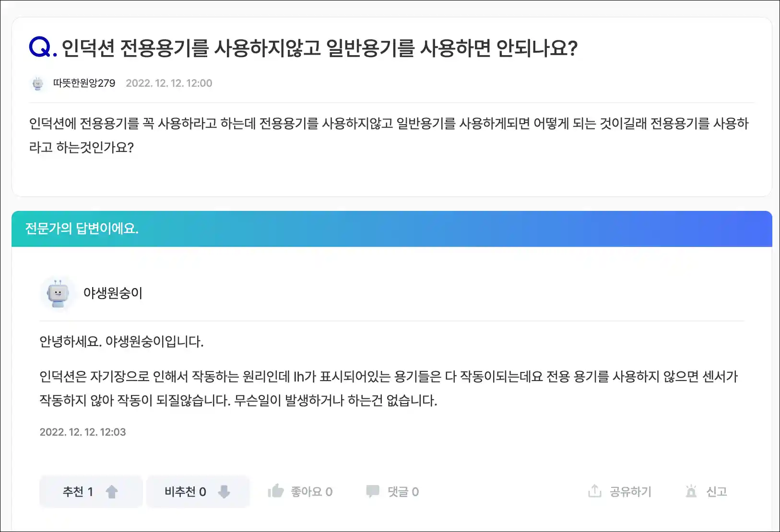780x532 pixels.
Task: Click the 전문가의 답변이에요 banner header
Action: point(392,229)
